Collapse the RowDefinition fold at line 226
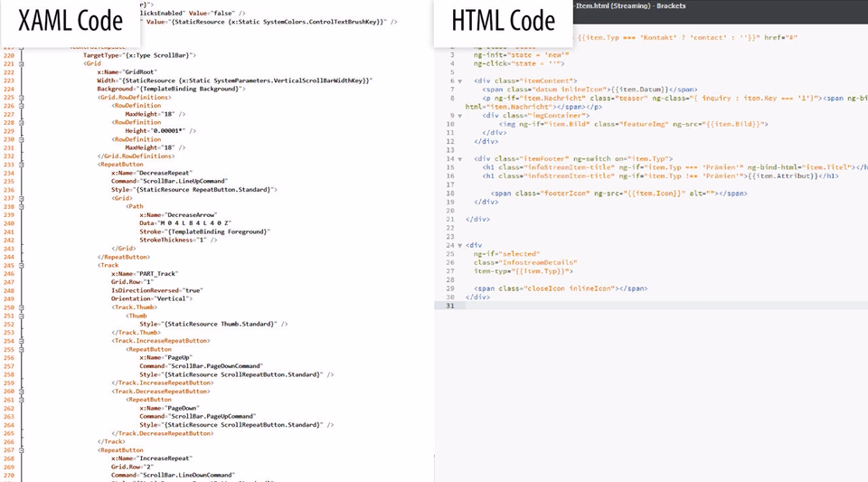The height and width of the screenshot is (482, 868). pyautogui.click(x=22, y=106)
